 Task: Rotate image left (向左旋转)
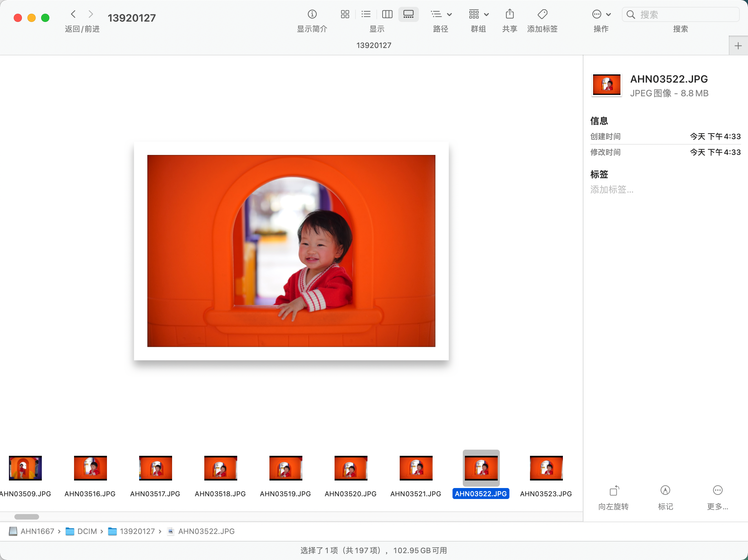[x=614, y=491]
